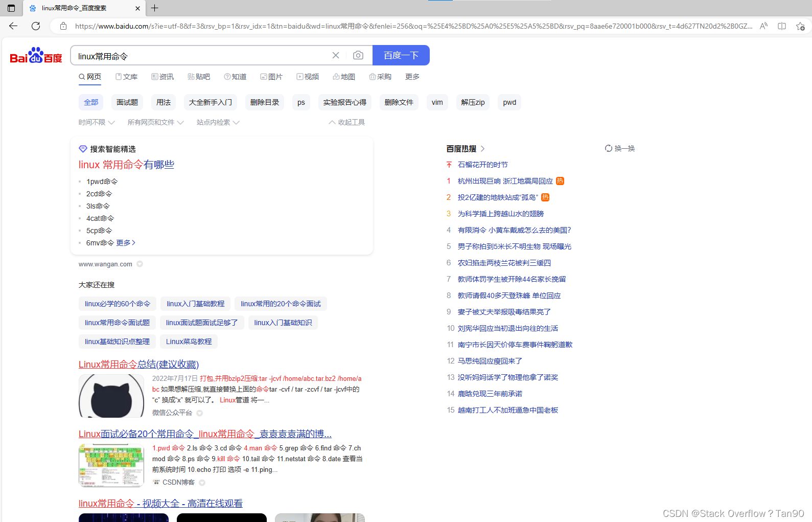Viewport: 812px width, 522px height.
Task: Click the Baidu logo
Action: click(36, 55)
